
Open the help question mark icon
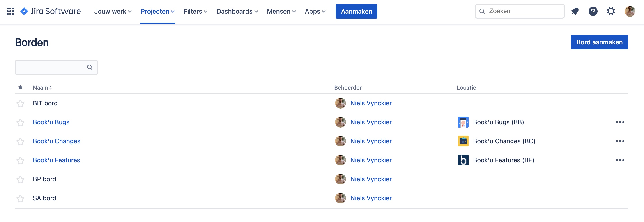[593, 11]
